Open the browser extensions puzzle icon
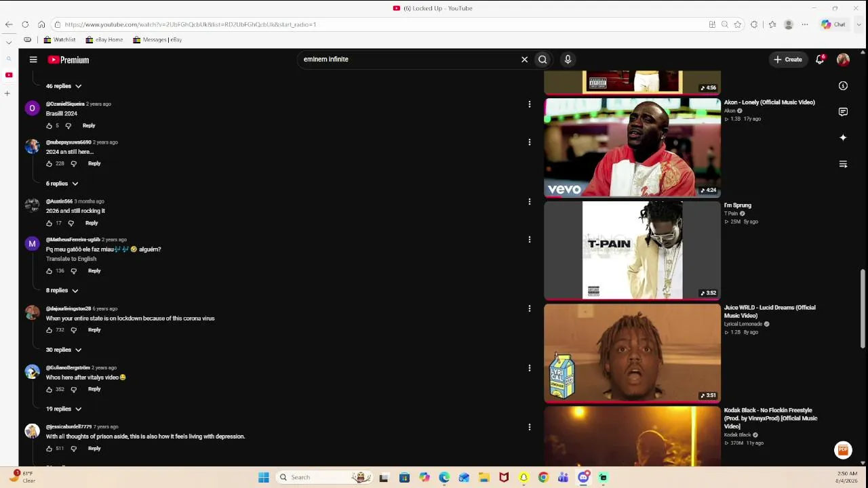 pyautogui.click(x=754, y=24)
